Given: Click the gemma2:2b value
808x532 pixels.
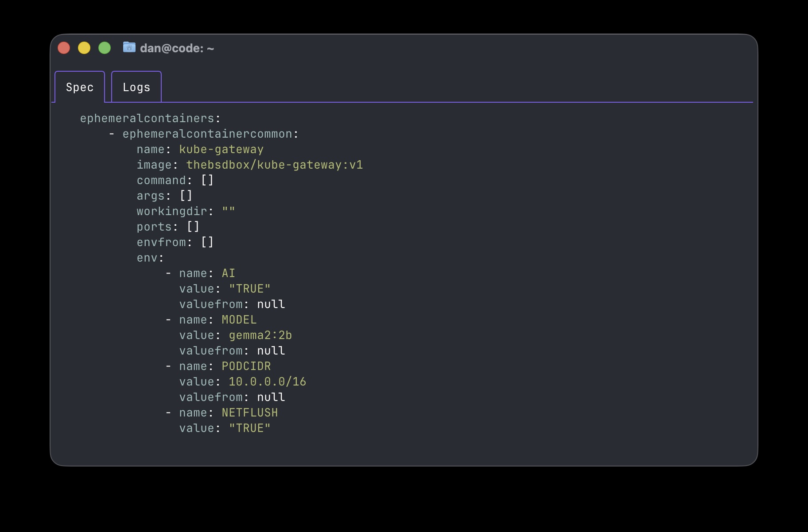Looking at the screenshot, I should point(260,335).
